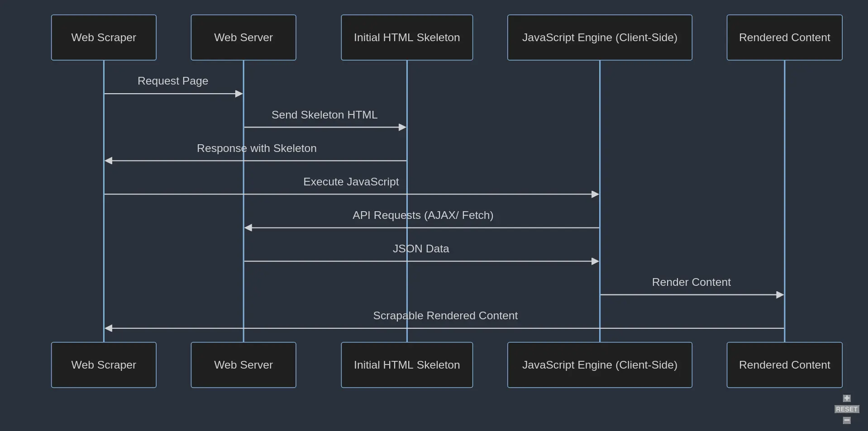This screenshot has width=868, height=431.
Task: Select the JavaScript Engine (Client-Side) top box
Action: (x=599, y=38)
